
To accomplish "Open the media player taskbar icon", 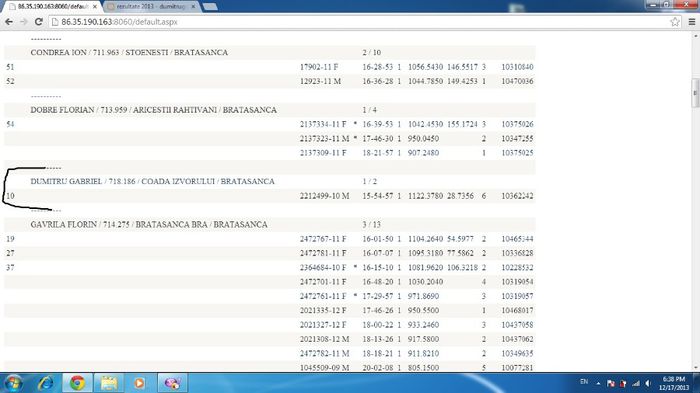I will (139, 383).
